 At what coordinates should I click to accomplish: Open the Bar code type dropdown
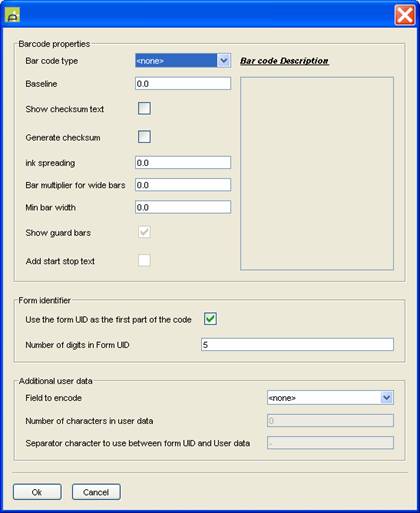pos(183,61)
